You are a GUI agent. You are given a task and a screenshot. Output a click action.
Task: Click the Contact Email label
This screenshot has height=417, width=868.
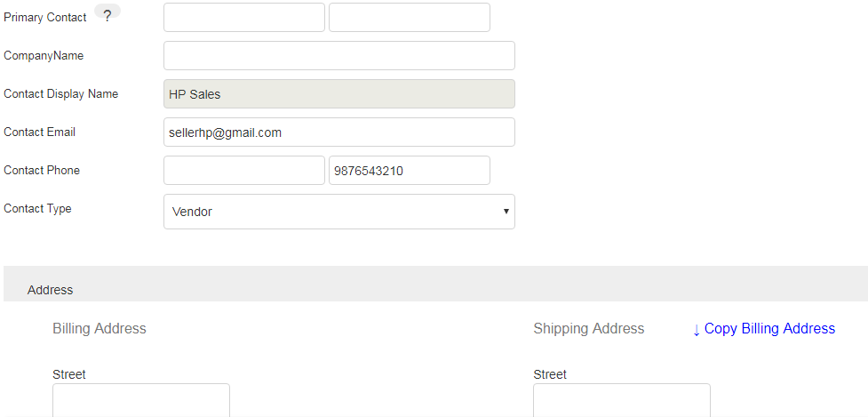click(x=40, y=132)
